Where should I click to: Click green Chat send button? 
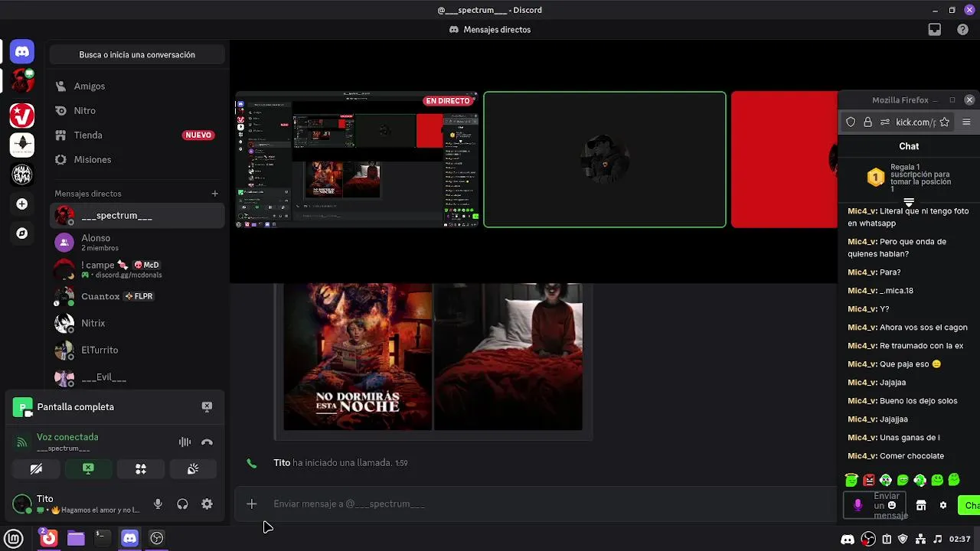(969, 506)
